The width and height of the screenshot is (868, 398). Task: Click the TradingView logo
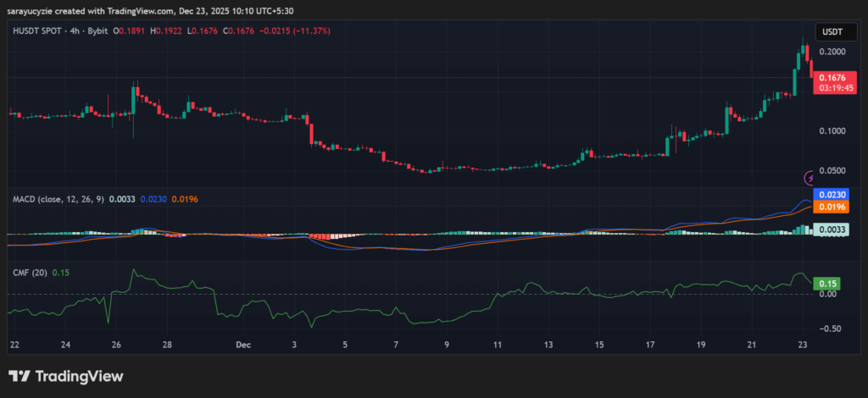click(19, 376)
